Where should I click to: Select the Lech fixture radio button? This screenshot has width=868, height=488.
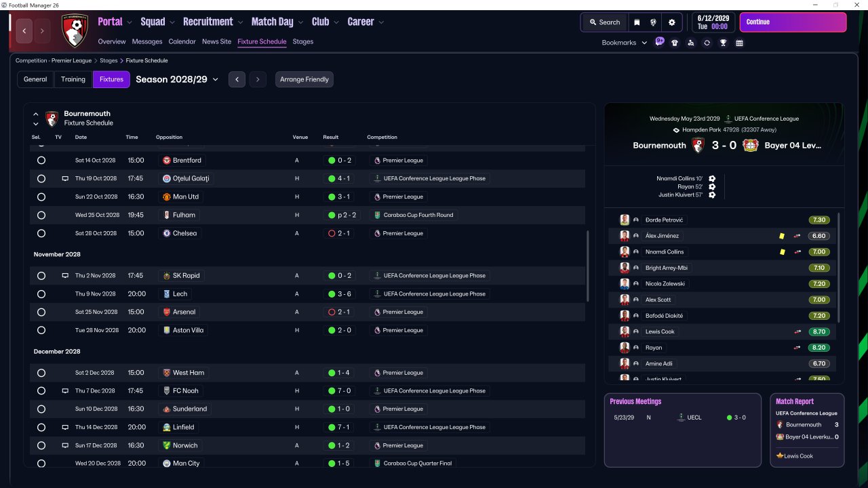[41, 294]
